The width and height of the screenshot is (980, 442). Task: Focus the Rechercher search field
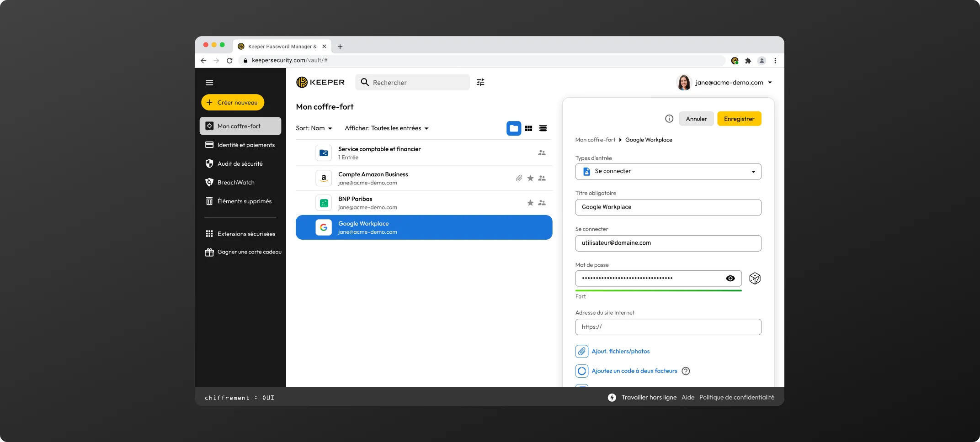[x=412, y=82]
